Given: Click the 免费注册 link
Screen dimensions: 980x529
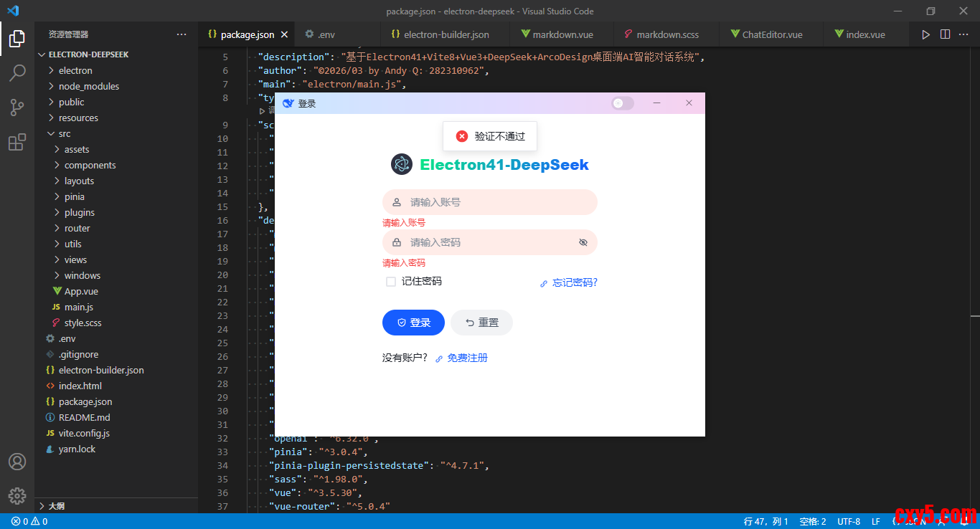Looking at the screenshot, I should (467, 358).
